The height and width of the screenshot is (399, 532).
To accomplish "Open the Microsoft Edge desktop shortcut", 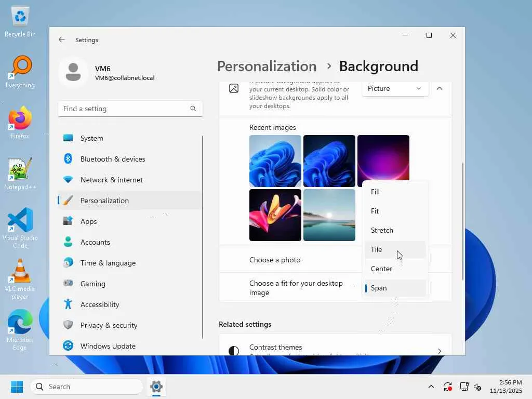I will click(x=20, y=330).
